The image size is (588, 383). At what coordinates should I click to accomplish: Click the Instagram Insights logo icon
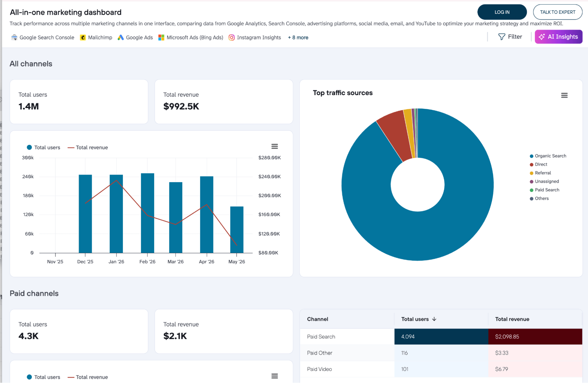click(x=232, y=37)
